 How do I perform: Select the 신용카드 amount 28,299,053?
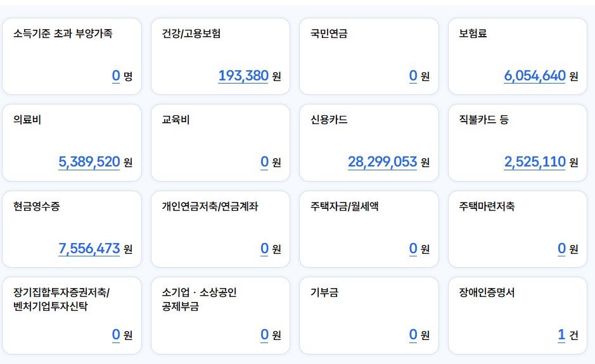(382, 162)
